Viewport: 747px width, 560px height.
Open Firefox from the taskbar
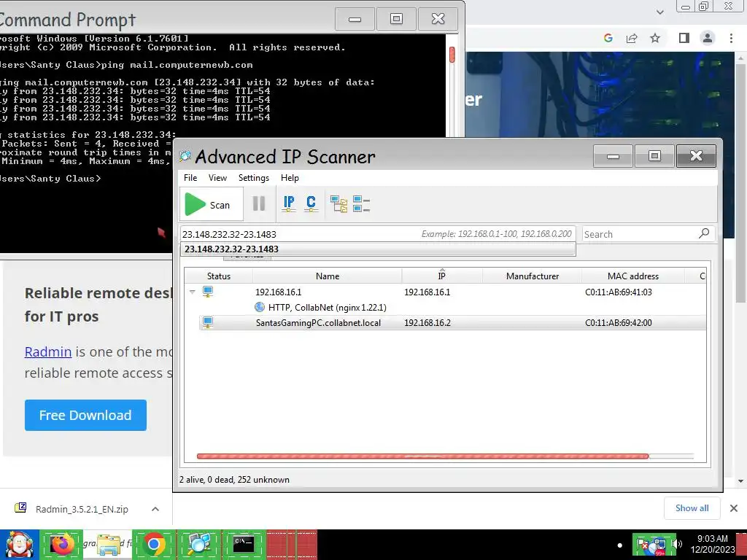point(61,544)
